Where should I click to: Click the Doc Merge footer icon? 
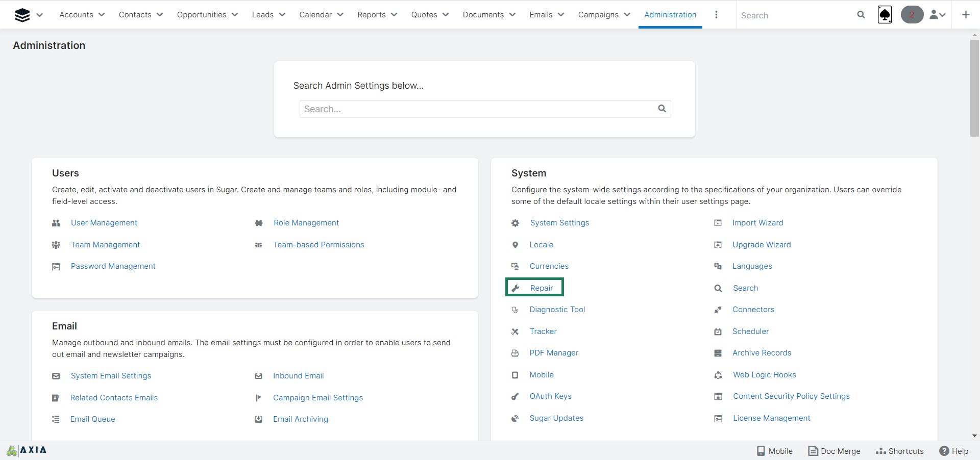tap(813, 451)
